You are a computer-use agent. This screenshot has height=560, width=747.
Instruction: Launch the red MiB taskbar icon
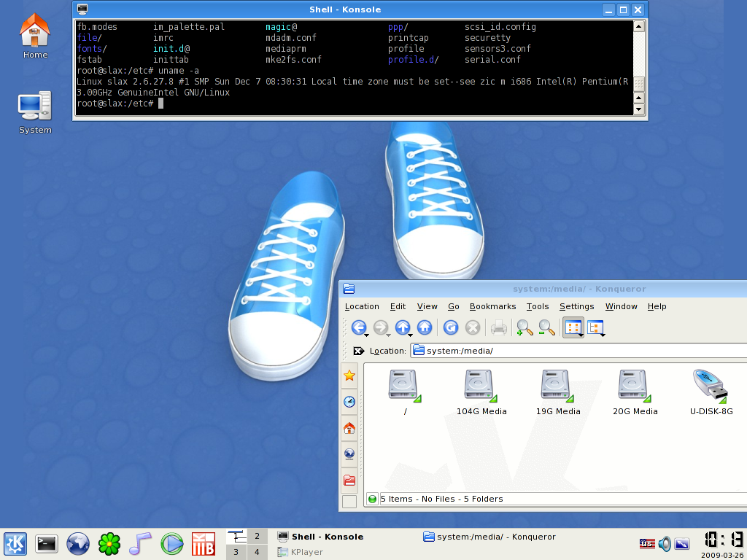pos(203,544)
